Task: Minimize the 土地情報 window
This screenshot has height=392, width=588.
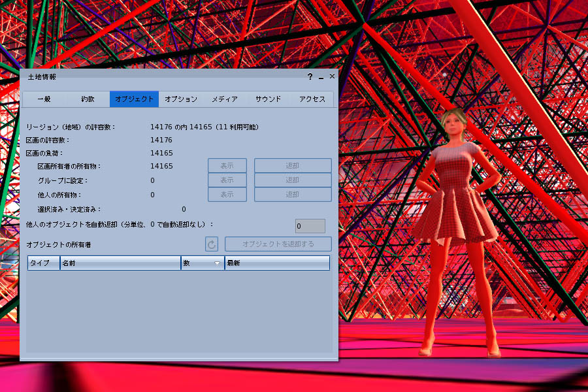Action: [321, 78]
